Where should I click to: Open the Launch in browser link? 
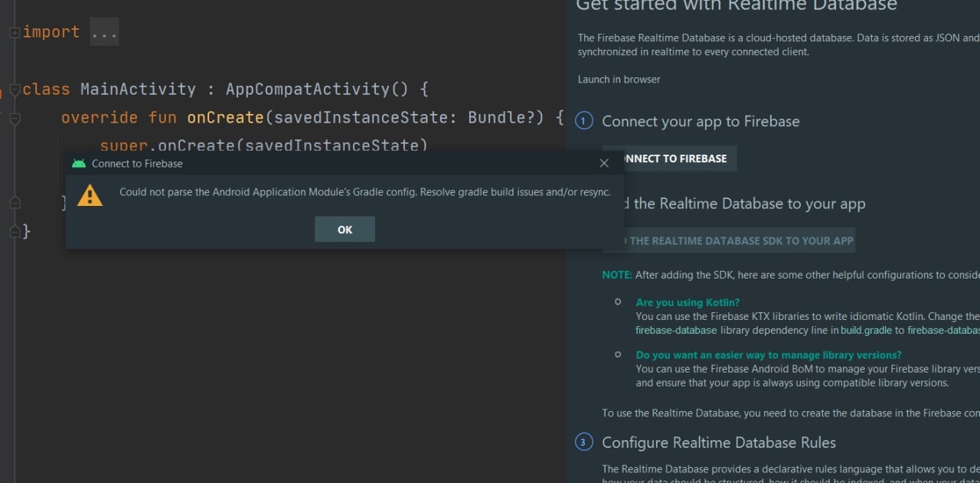click(x=619, y=79)
